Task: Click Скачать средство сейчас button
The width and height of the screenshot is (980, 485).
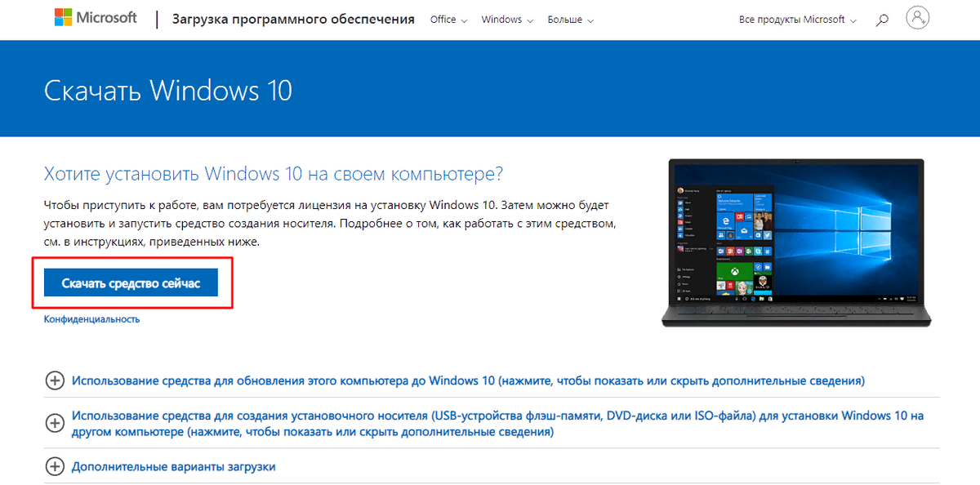Action: tap(131, 283)
